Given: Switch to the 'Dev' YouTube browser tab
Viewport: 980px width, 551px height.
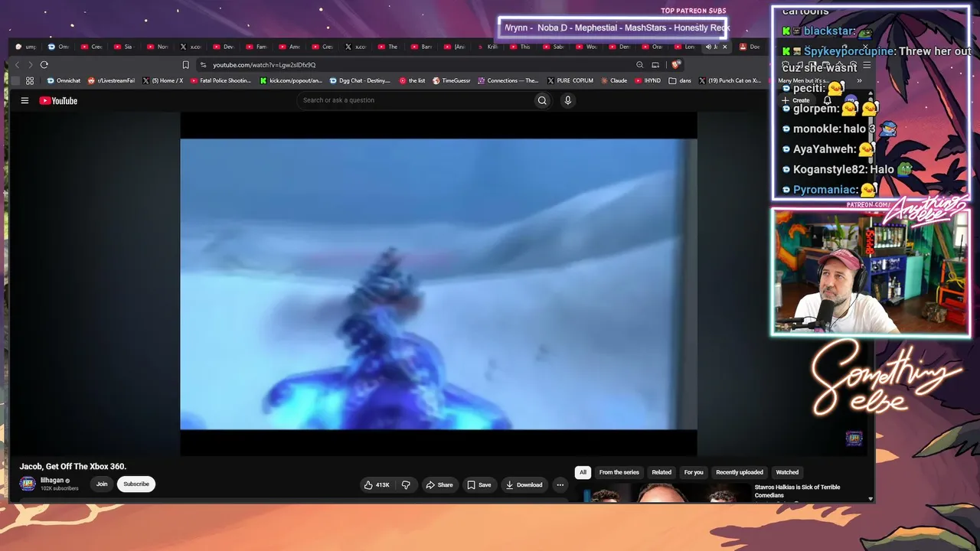Looking at the screenshot, I should click(223, 47).
